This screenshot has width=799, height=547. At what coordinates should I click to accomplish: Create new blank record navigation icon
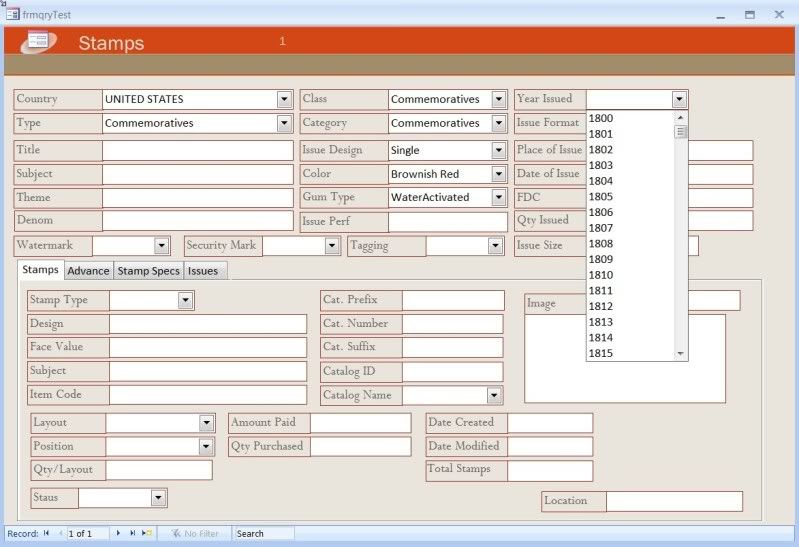point(147,533)
